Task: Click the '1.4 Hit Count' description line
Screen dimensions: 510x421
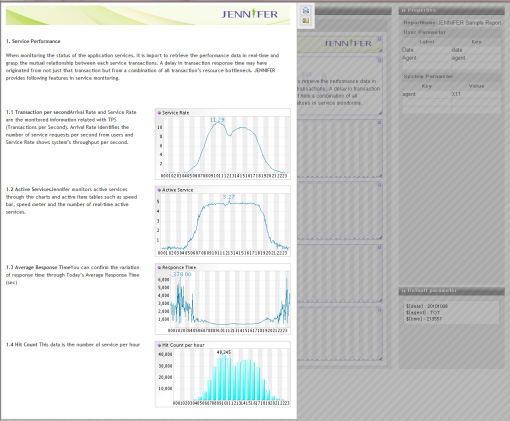Action: pos(73,345)
